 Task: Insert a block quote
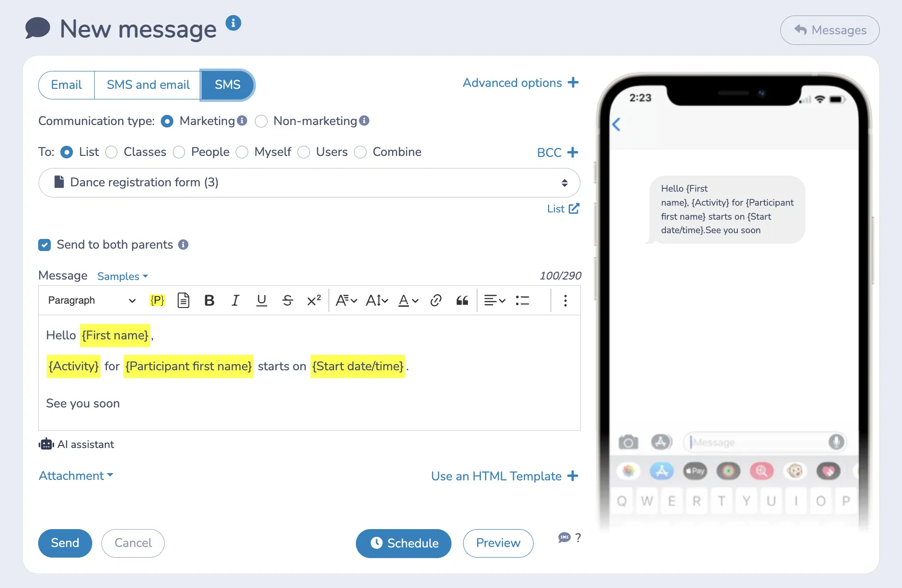pyautogui.click(x=462, y=300)
